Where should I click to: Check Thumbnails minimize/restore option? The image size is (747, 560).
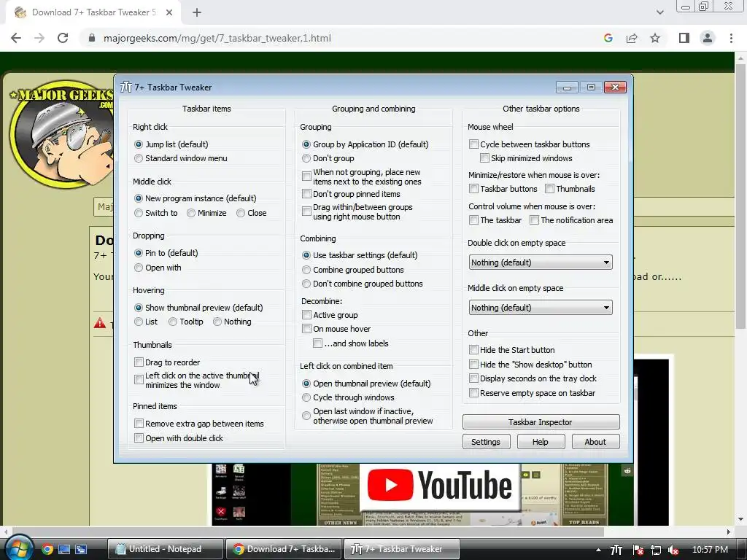pos(549,189)
